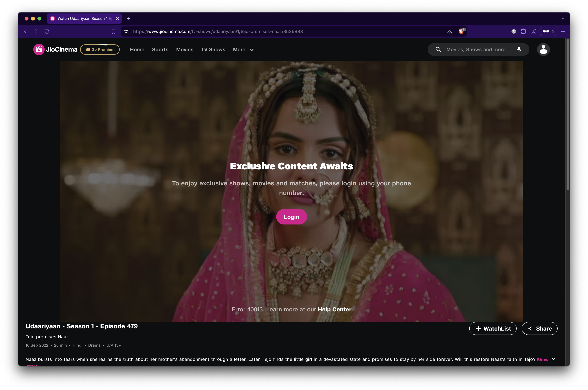Screen dimensions: 588x390
Task: Open site settings icon in address bar
Action: tap(126, 31)
